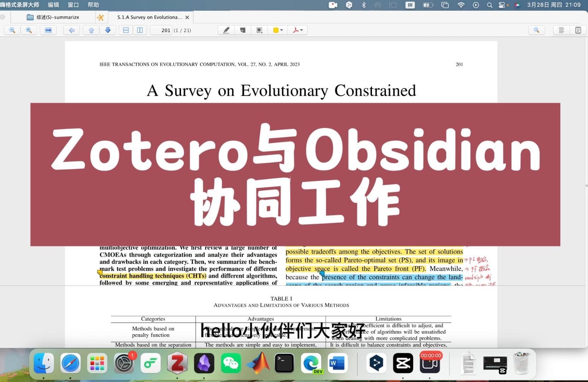588x382 pixels.
Task: Split the reader view vertically
Action: coord(140,30)
